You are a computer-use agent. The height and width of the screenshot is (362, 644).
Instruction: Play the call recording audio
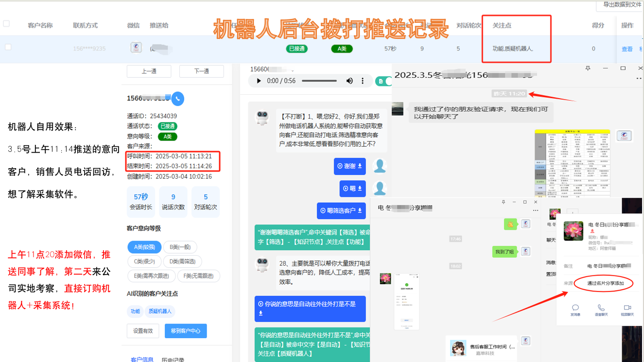(259, 81)
